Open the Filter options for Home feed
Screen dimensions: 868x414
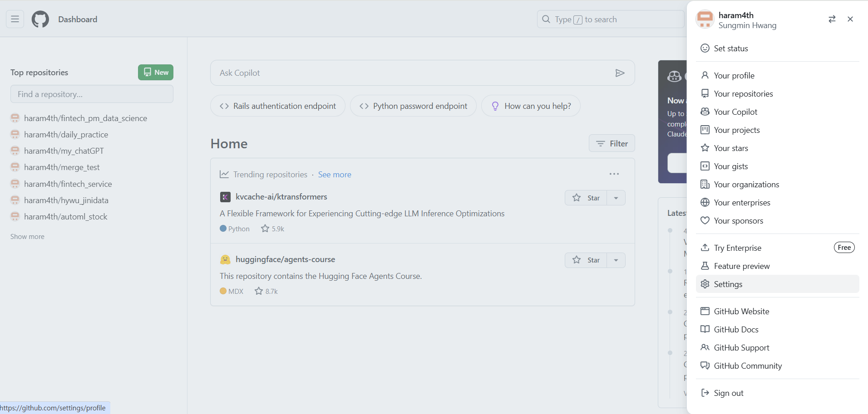pos(612,143)
